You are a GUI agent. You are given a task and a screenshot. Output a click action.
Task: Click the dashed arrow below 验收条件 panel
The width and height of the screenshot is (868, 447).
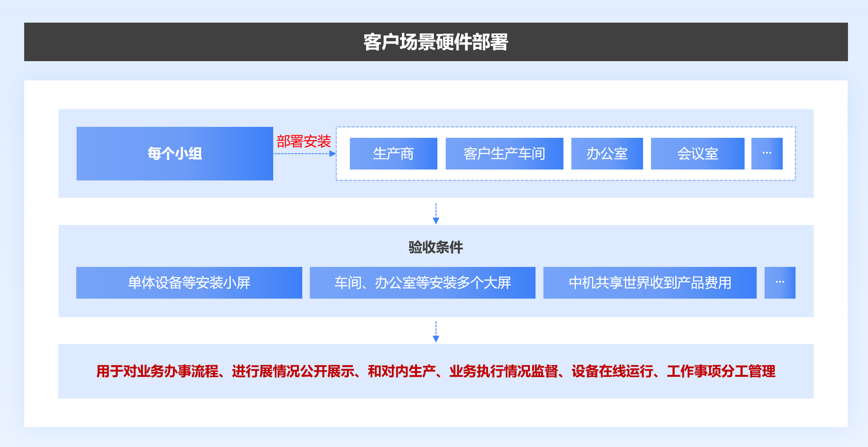(x=436, y=331)
